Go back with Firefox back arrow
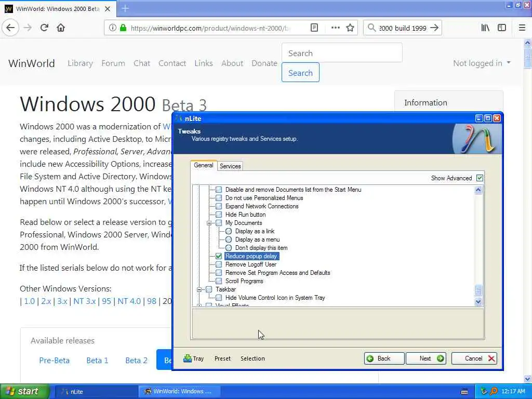 pos(10,28)
